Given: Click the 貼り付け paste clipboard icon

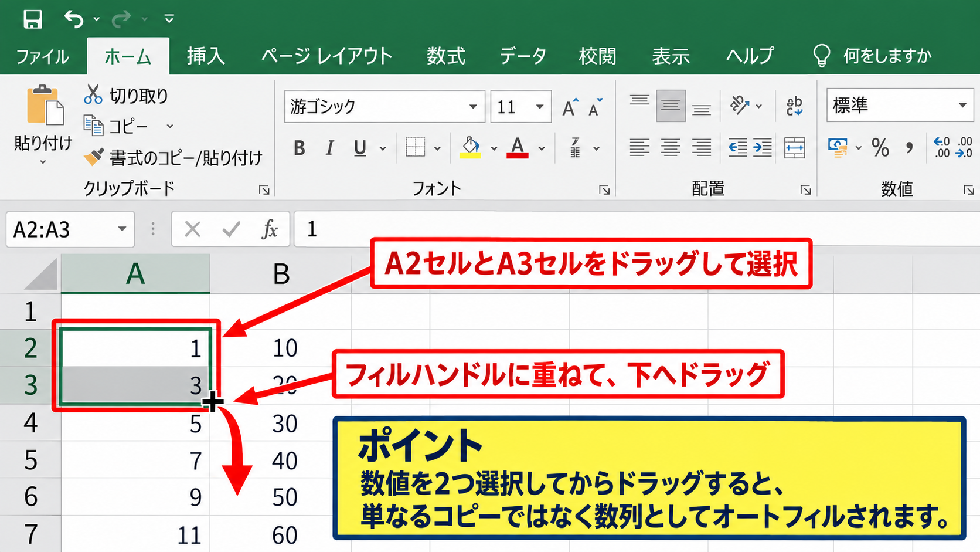Looking at the screenshot, I should pyautogui.click(x=45, y=105).
